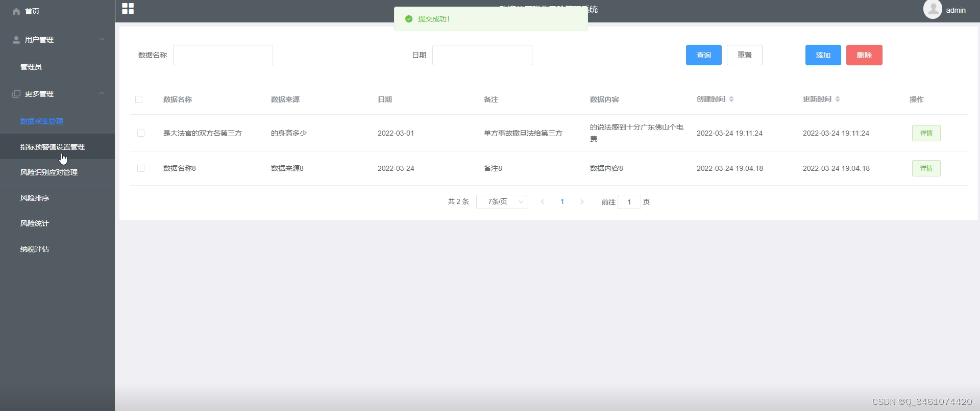Click the red 删除 delete button
980x411 pixels.
[x=864, y=55]
